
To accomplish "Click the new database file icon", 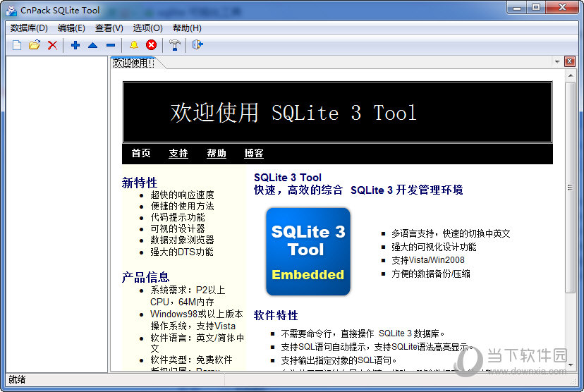I will coord(17,45).
